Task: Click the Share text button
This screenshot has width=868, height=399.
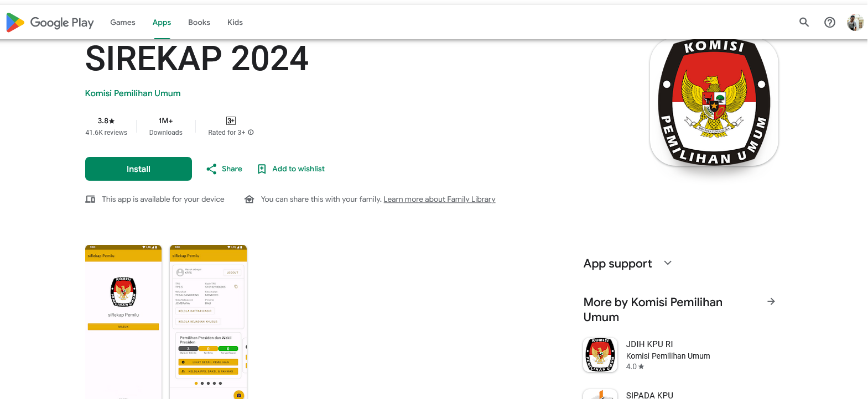Action: pos(232,169)
